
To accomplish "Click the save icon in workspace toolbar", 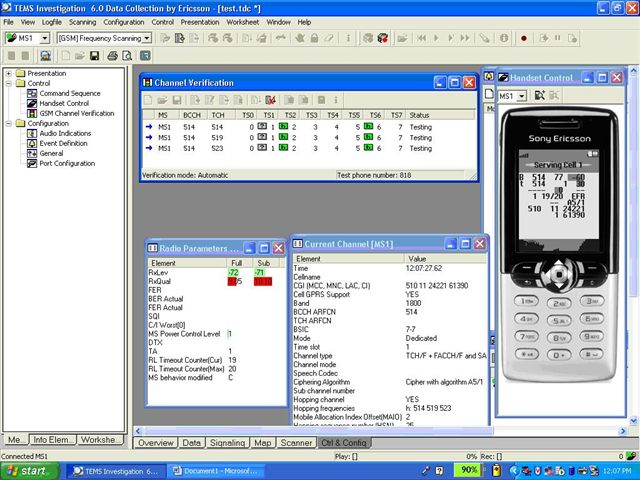I will tap(96, 56).
